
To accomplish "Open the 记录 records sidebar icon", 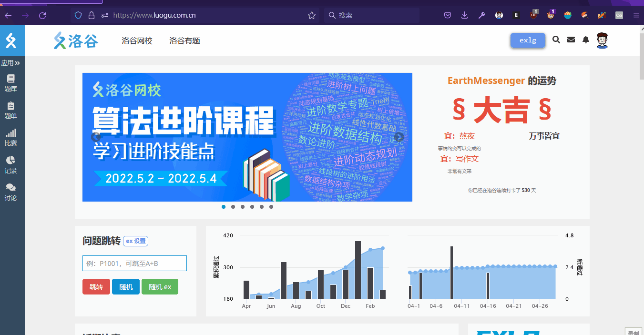I will pyautogui.click(x=12, y=164).
